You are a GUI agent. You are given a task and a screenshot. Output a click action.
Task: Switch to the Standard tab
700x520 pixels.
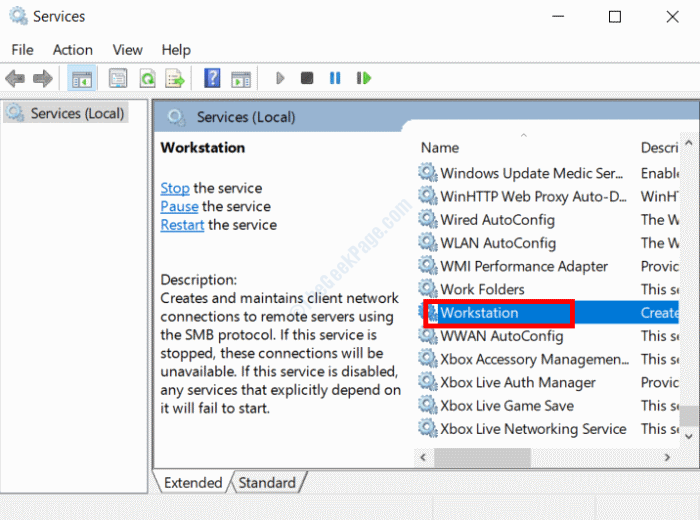point(267,482)
